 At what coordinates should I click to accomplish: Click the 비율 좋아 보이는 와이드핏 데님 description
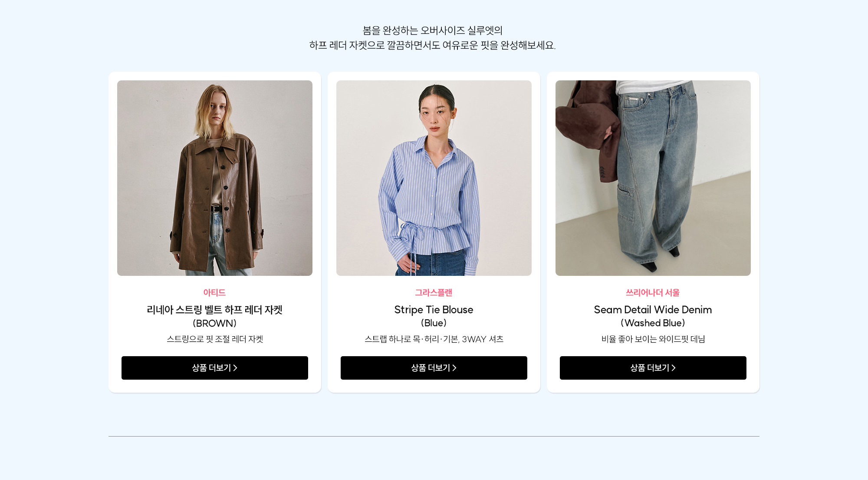coord(653,339)
